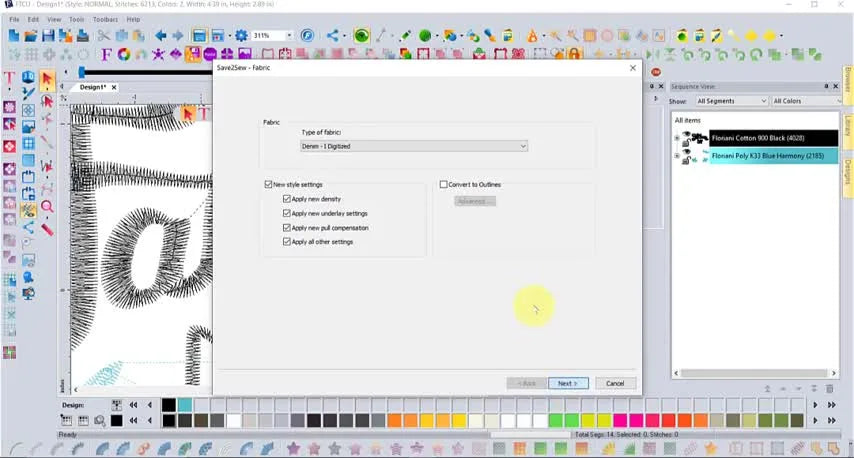This screenshot has height=458, width=854.
Task: Click the scissors Cut icon
Action: point(104,36)
